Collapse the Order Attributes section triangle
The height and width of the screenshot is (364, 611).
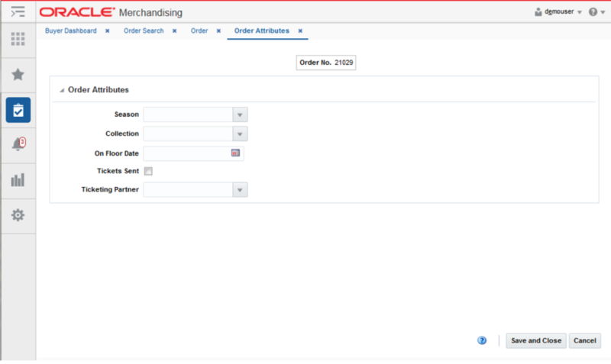point(62,90)
